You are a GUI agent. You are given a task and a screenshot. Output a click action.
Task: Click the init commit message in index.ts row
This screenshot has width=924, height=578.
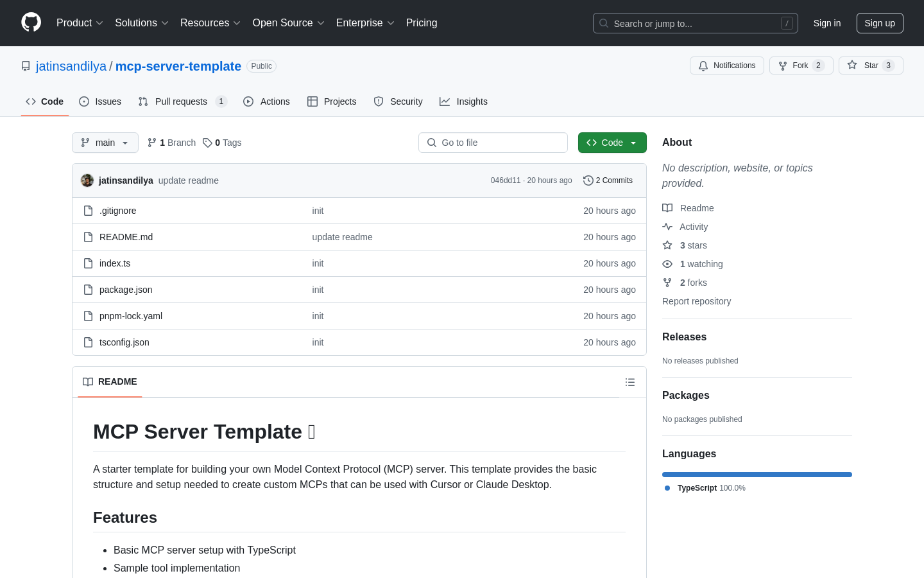pyautogui.click(x=318, y=263)
